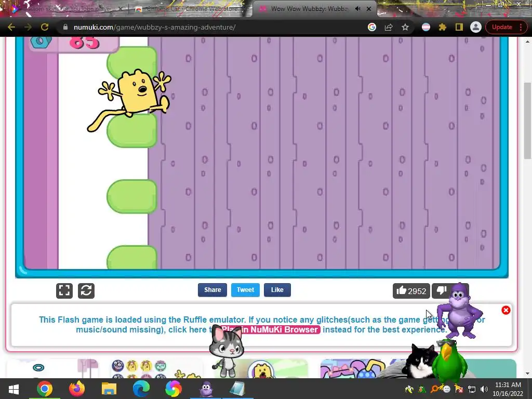This screenshot has height=399, width=532.
Task: Open File Explorer from the taskbar
Action: pyautogui.click(x=109, y=389)
